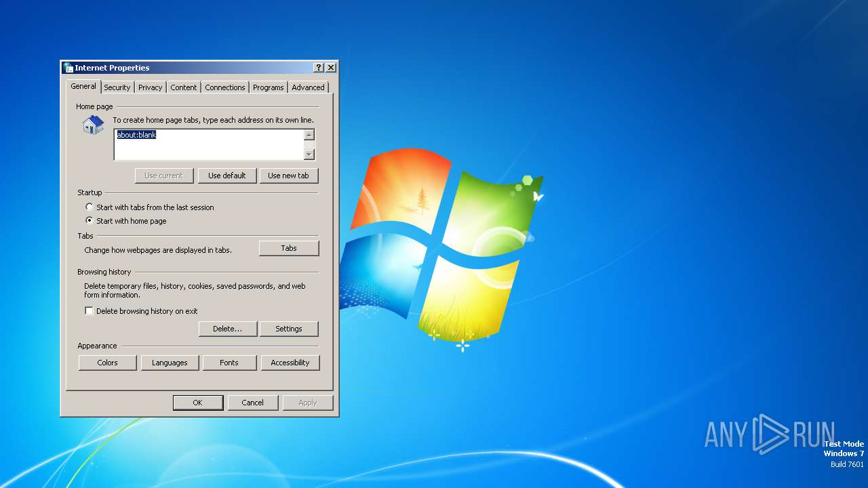Click the Use default button

[227, 176]
